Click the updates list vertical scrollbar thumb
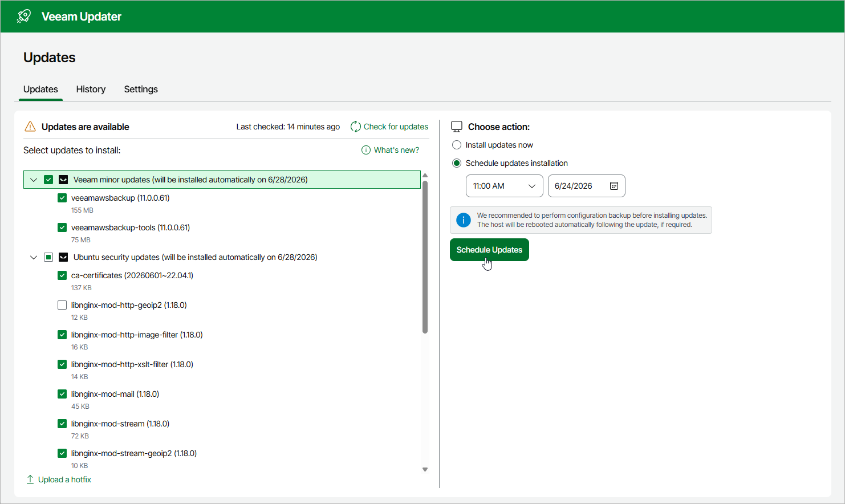 425,257
